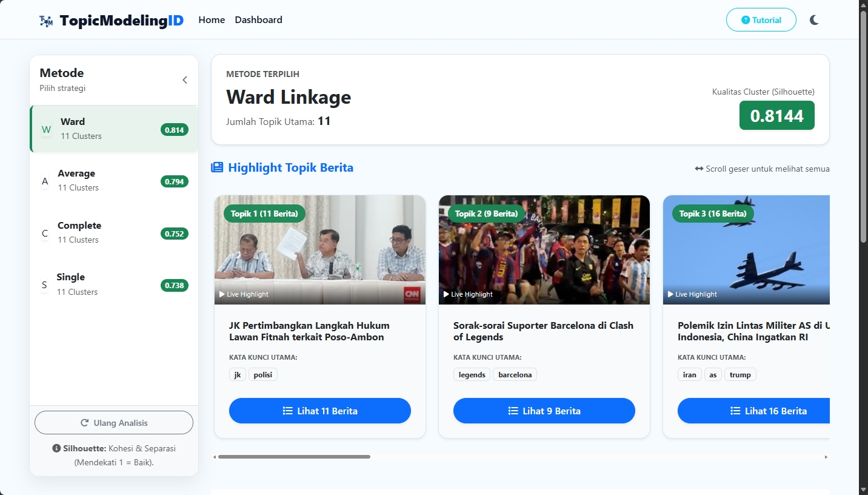Click the info icon beside Silhouette note

[57, 449]
